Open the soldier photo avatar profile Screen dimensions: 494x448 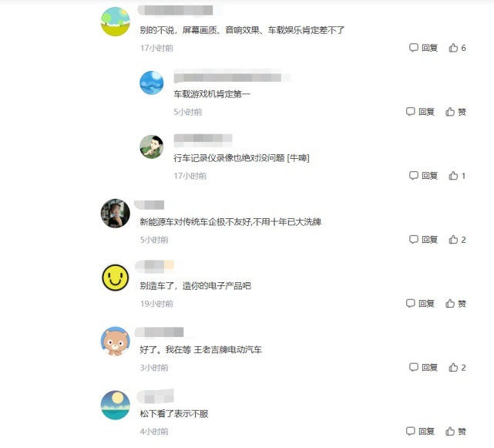(152, 147)
